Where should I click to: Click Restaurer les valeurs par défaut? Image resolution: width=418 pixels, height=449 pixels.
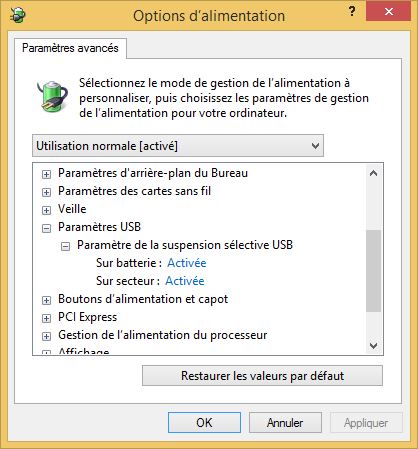(262, 376)
